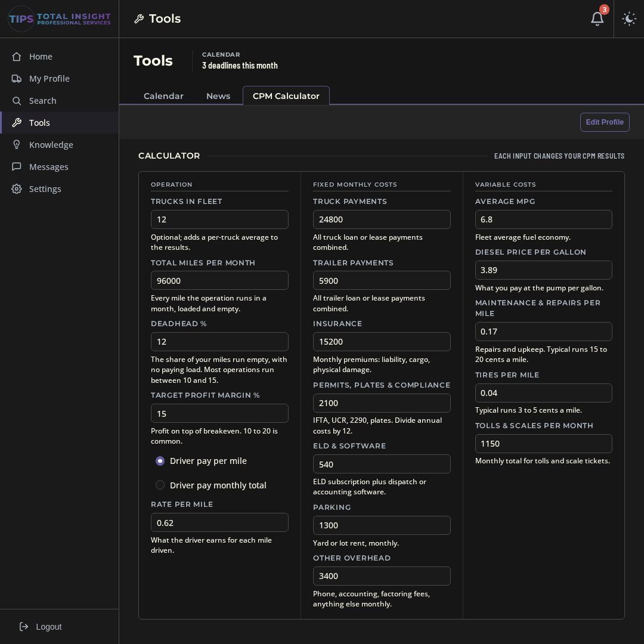Click the CALCULATOR section heading
Screen dimensions: 644x644
click(x=169, y=156)
